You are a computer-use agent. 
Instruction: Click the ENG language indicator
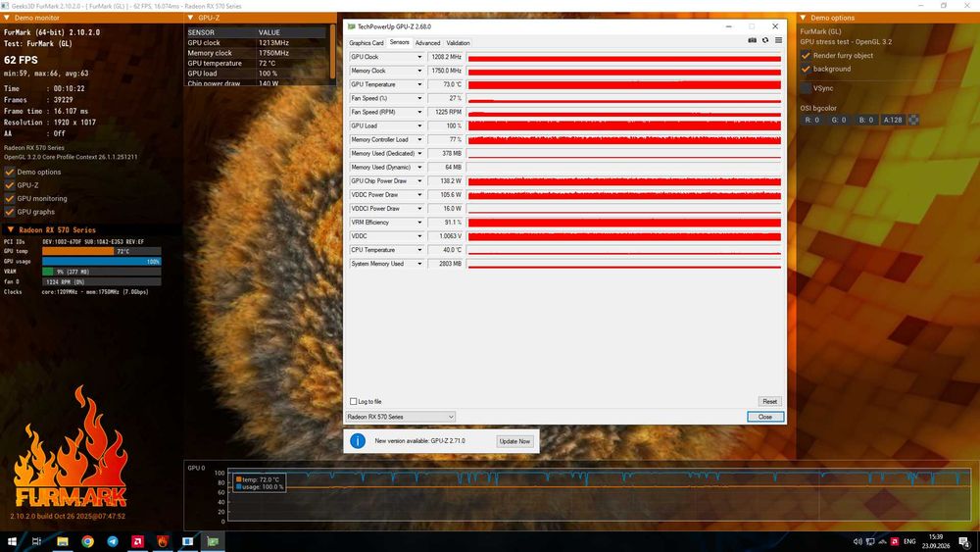tap(909, 541)
